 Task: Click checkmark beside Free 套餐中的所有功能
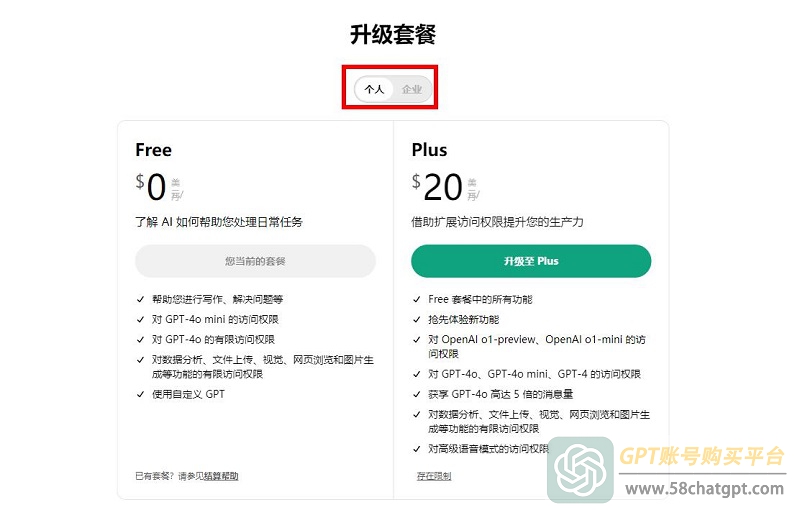click(416, 299)
